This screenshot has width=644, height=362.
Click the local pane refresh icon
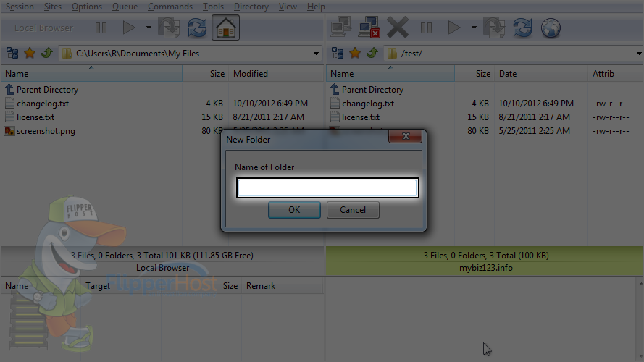point(197,28)
